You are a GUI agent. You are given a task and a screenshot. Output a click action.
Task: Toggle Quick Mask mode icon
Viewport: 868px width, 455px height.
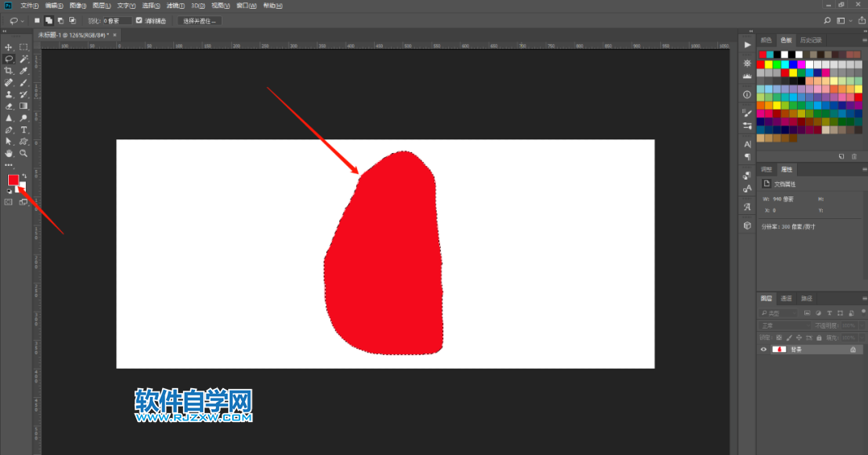pyautogui.click(x=8, y=202)
